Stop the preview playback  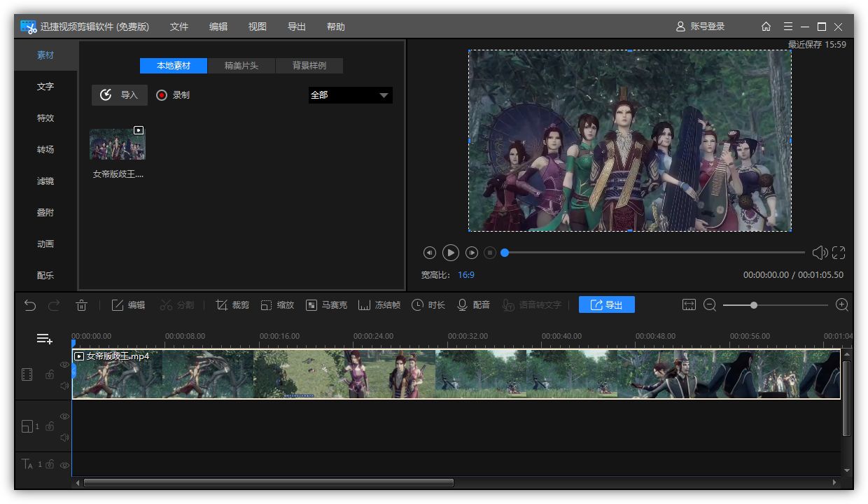pos(490,253)
